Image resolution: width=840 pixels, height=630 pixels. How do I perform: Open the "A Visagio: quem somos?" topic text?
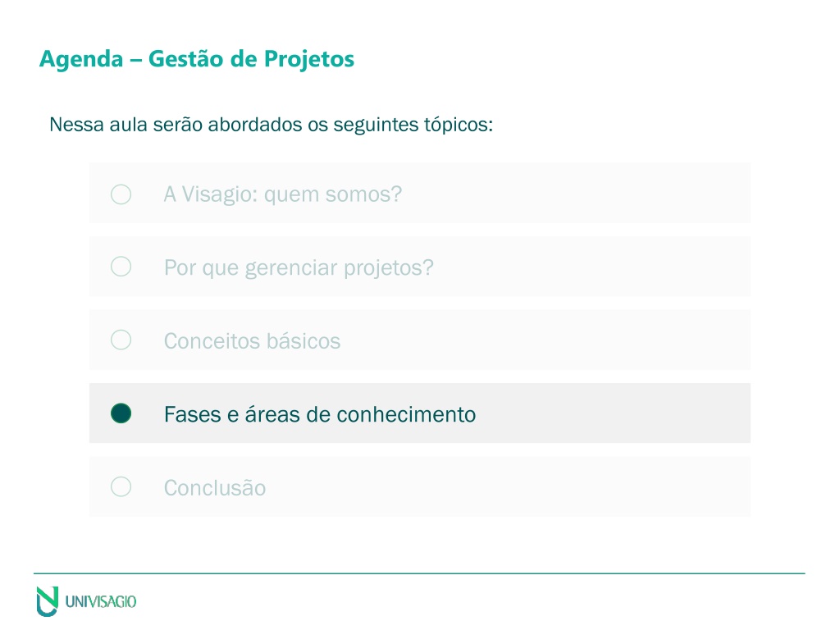pyautogui.click(x=283, y=194)
